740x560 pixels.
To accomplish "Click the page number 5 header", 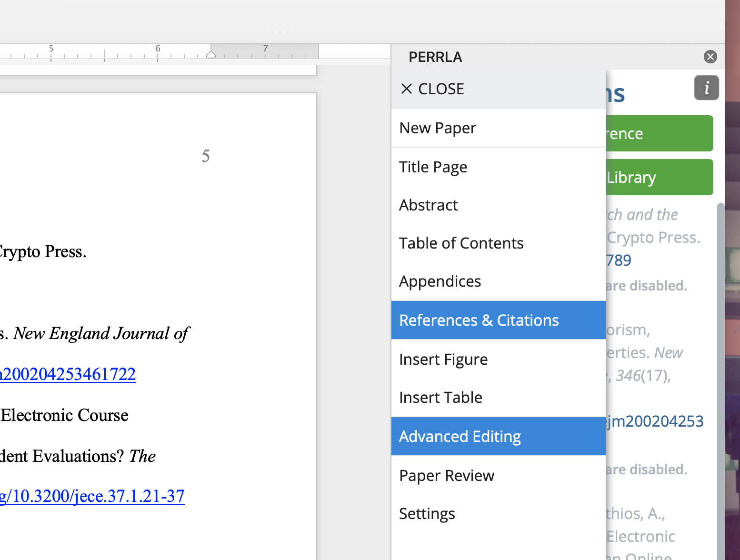I will [x=206, y=156].
